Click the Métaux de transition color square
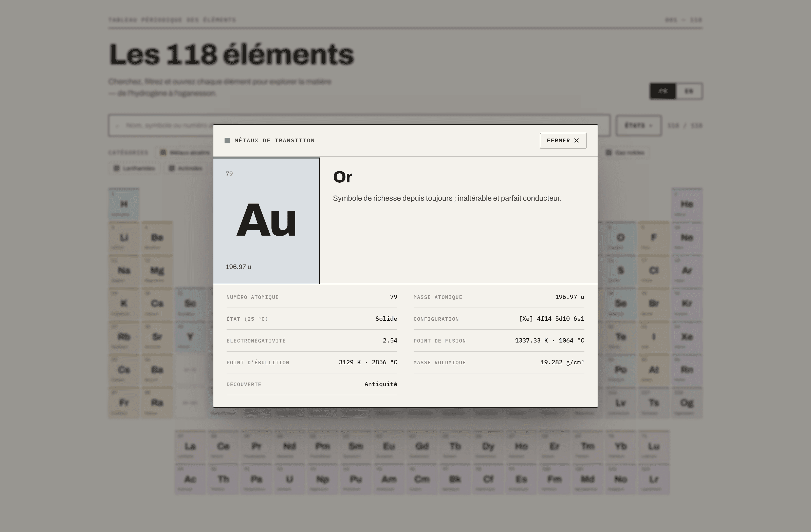The width and height of the screenshot is (811, 532). coord(227,141)
